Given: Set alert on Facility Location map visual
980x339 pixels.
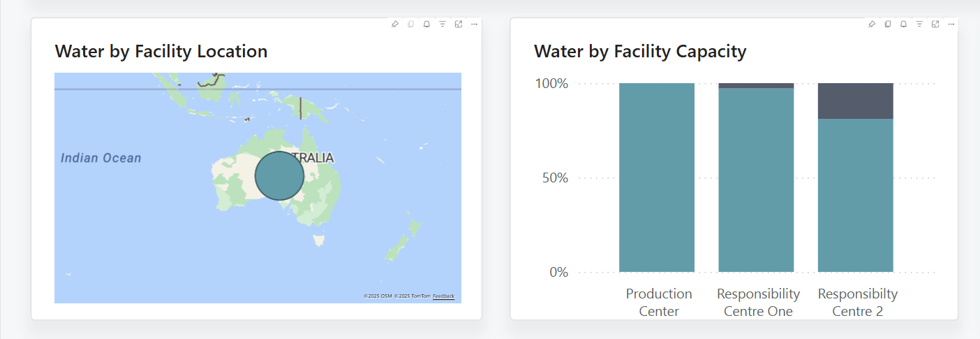Looking at the screenshot, I should [x=426, y=24].
